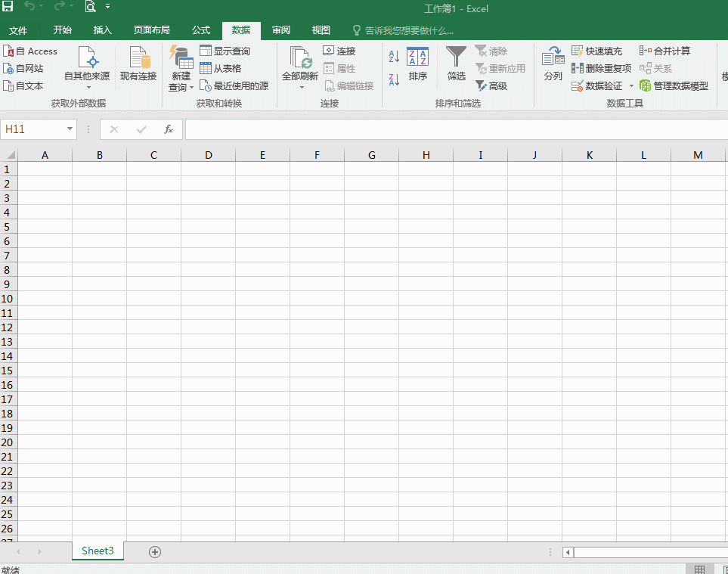Click 从表格 (From Table)
Viewport: 728px width, 574px height.
coord(221,68)
